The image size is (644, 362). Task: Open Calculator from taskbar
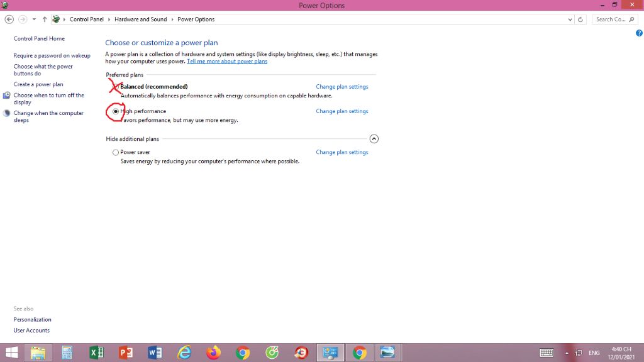(67, 353)
